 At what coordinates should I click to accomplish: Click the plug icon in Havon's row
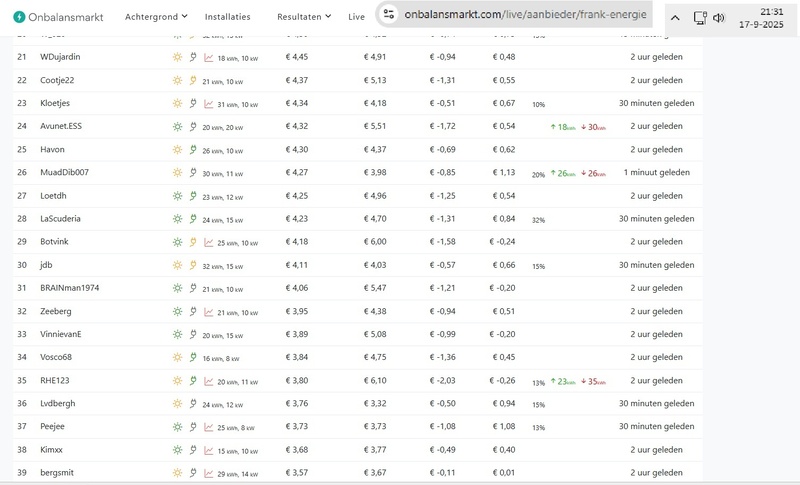(x=193, y=150)
